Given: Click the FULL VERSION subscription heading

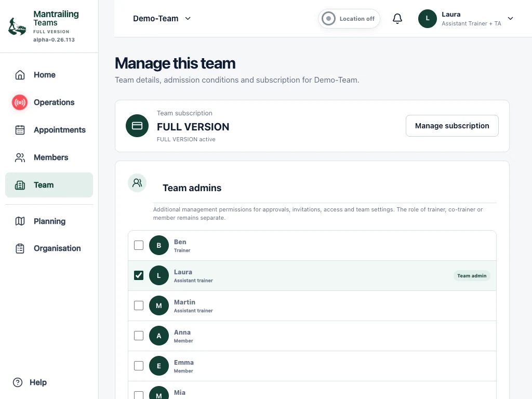Looking at the screenshot, I should pos(193,127).
